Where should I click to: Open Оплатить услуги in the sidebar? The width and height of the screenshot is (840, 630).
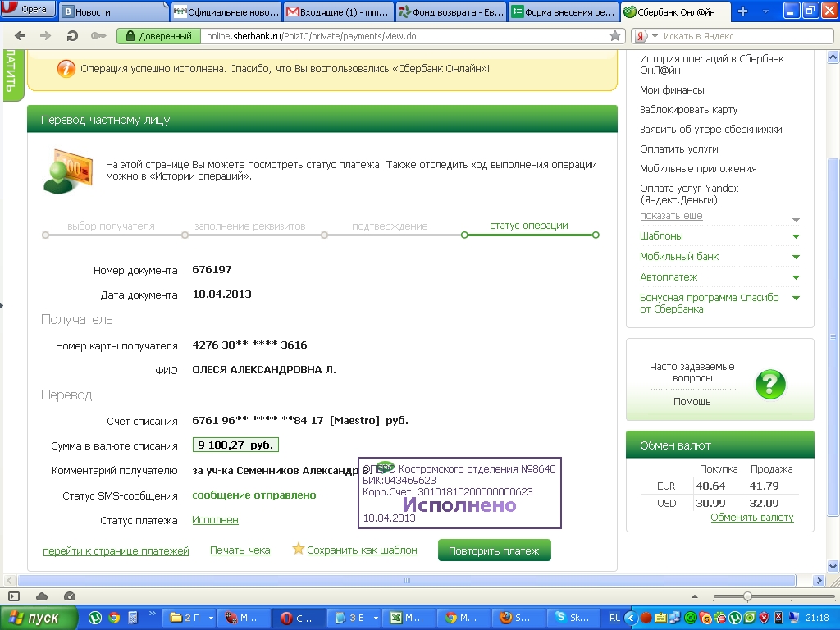tap(678, 149)
